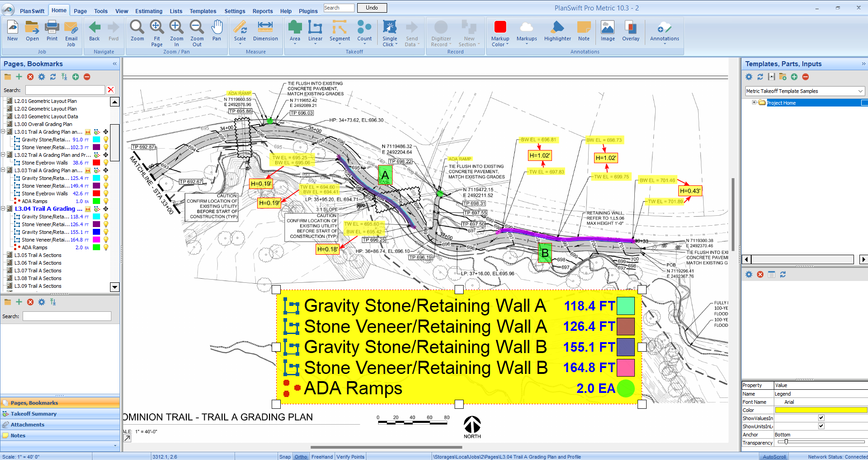Open Markup Color dropdown arrow
868x460 pixels.
507,44
